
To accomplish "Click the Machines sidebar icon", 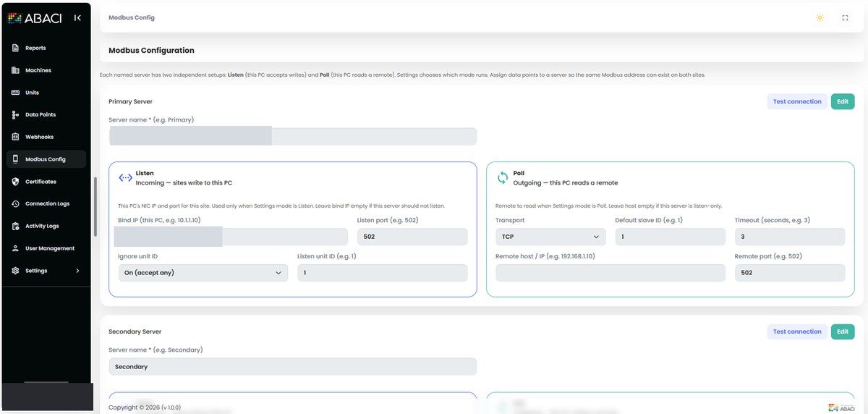I will click(16, 70).
